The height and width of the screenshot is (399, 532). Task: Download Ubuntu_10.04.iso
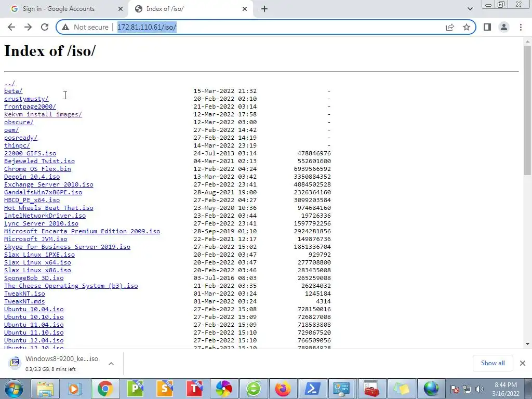[34, 310]
